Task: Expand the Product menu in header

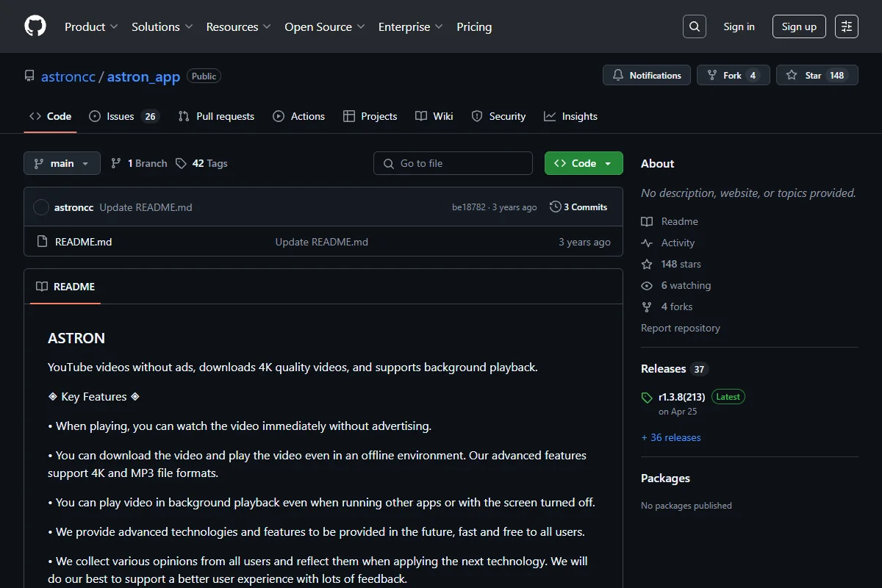Action: [91, 26]
